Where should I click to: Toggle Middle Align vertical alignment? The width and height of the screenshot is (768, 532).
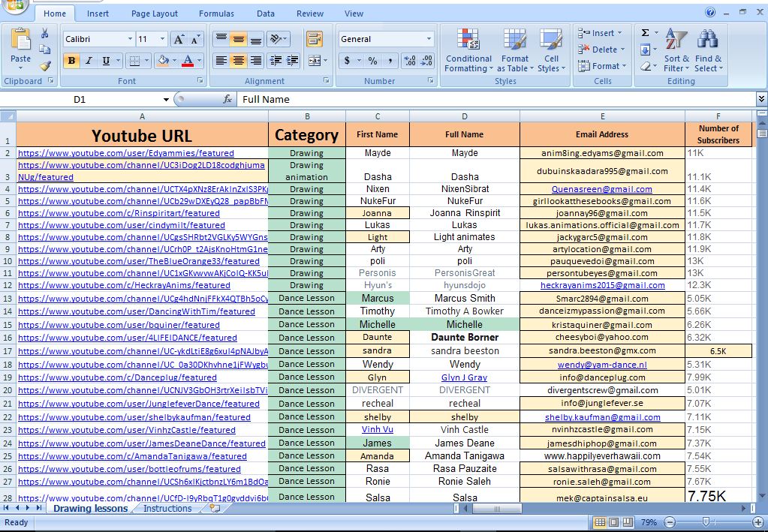239,39
